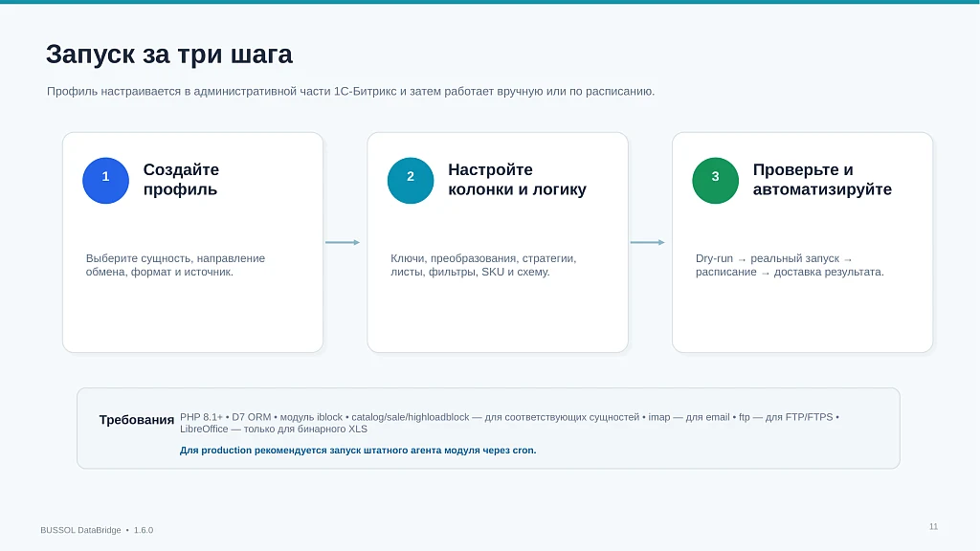Click the 'Создайте профиль' card title

181,179
